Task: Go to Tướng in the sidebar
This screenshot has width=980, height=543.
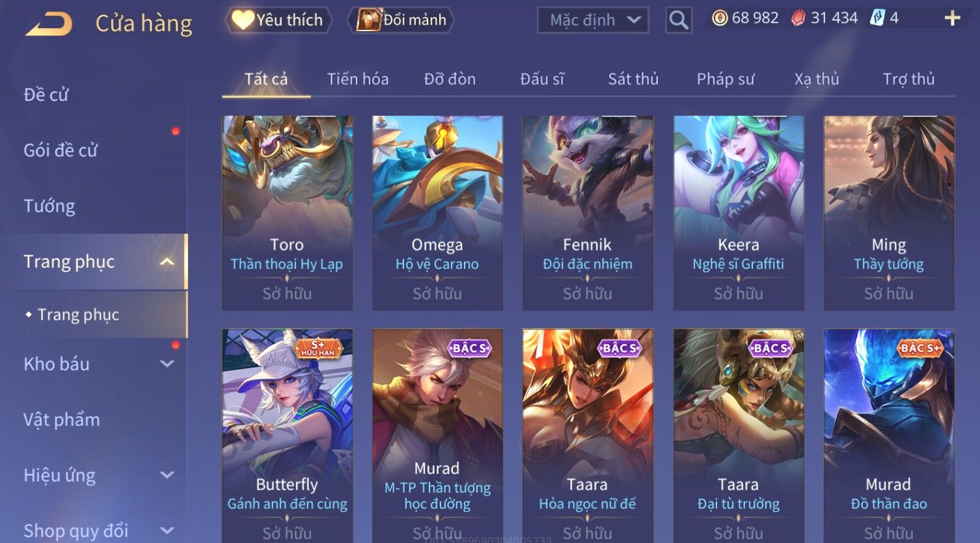Action: (49, 206)
